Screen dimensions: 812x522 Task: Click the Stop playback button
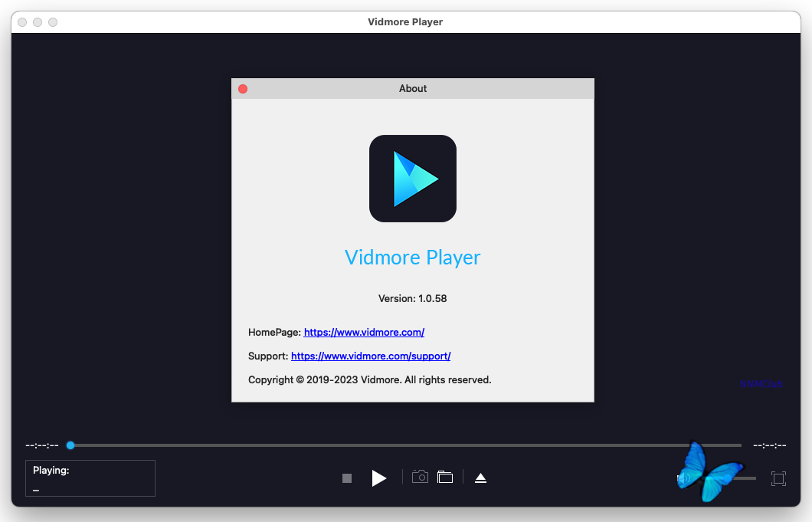pos(347,478)
